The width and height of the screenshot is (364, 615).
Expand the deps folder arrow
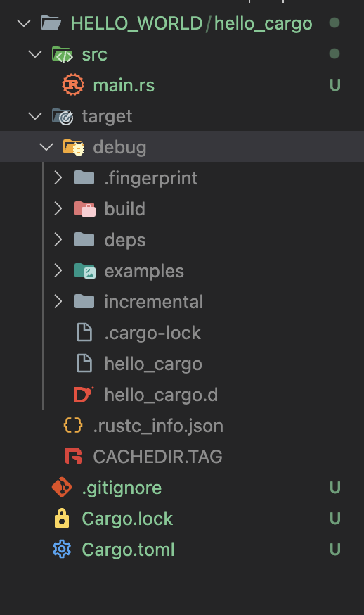[58, 240]
